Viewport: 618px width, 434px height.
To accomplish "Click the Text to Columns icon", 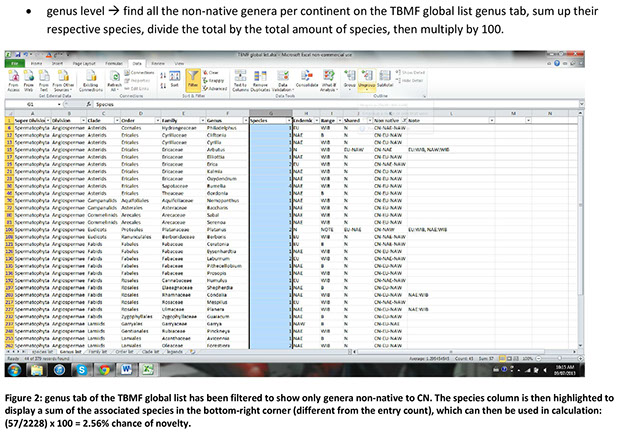I will (x=240, y=80).
